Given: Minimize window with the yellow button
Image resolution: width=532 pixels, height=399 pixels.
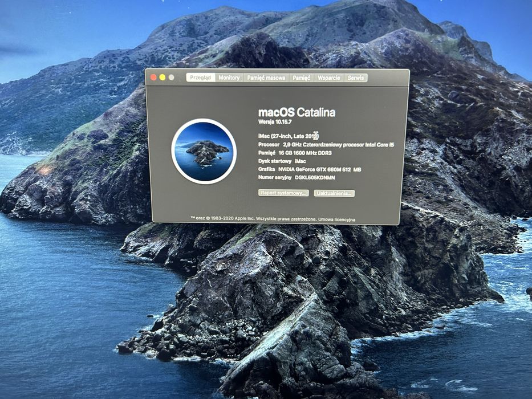Looking at the screenshot, I should pos(163,78).
